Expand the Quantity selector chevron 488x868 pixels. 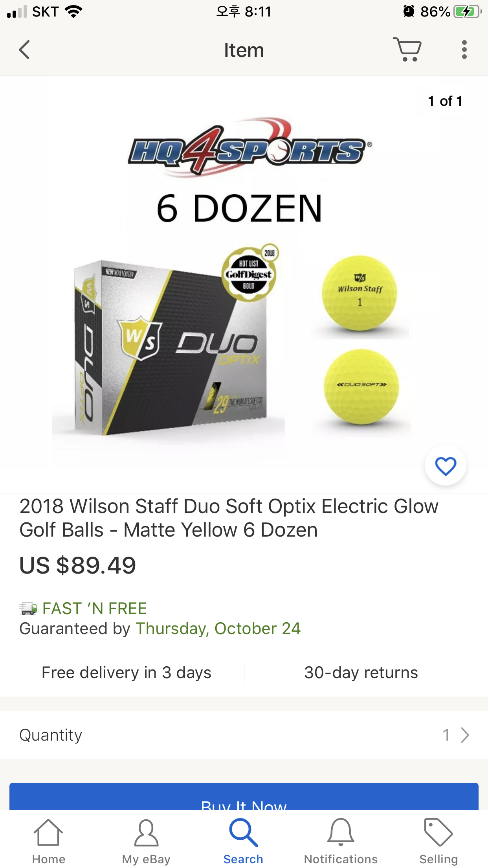click(x=465, y=735)
